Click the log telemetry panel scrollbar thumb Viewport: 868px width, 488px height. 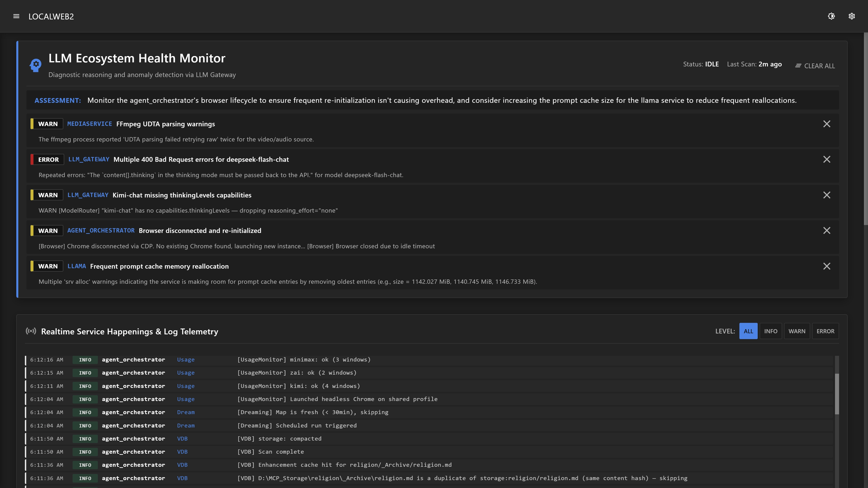point(837,394)
